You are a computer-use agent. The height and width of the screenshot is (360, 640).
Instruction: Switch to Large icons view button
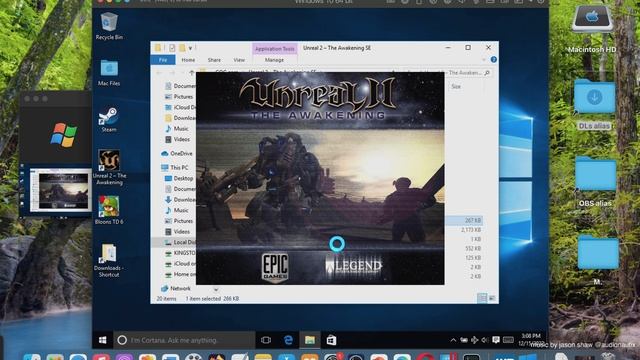pos(492,298)
